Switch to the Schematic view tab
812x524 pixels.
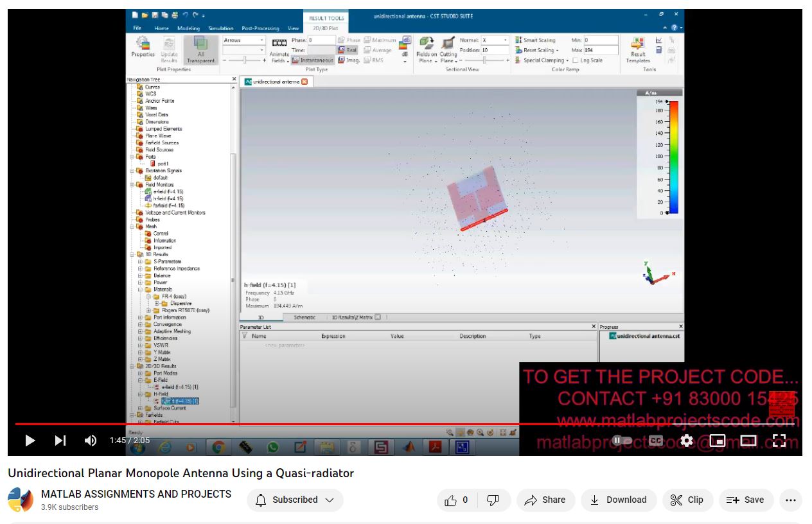[304, 317]
